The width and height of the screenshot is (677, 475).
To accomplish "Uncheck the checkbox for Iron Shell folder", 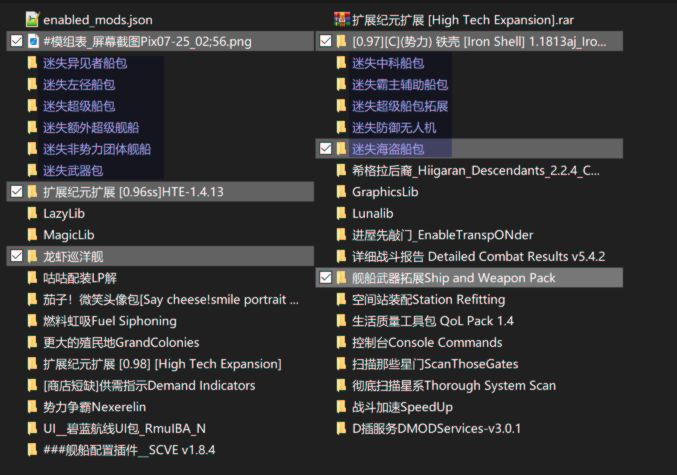I will (x=326, y=41).
